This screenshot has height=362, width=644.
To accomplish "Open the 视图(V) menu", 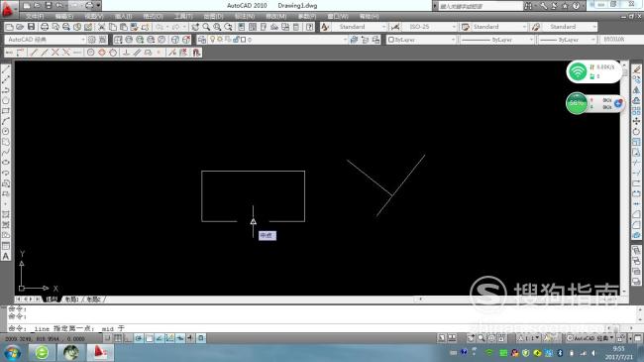I will [x=94, y=16].
